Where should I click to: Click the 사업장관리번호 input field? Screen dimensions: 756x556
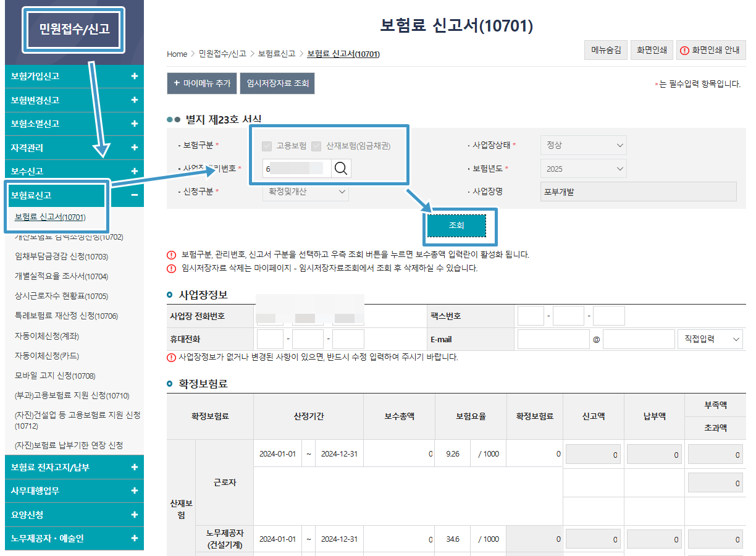coord(297,168)
